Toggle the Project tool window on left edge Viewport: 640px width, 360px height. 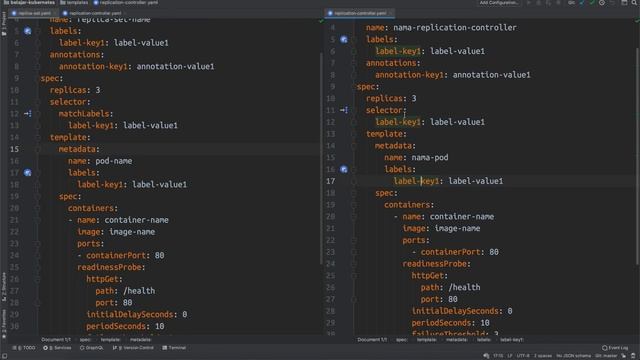tap(4, 24)
